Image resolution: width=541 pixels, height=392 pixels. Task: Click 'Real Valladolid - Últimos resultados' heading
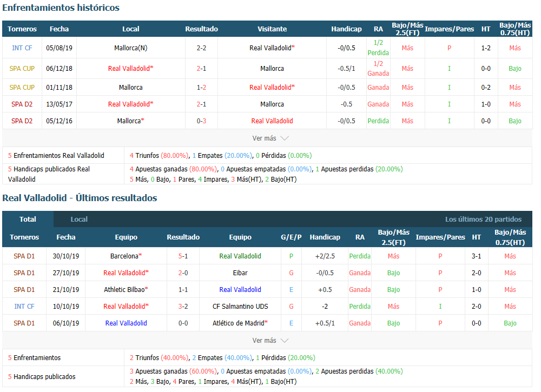[x=80, y=198]
